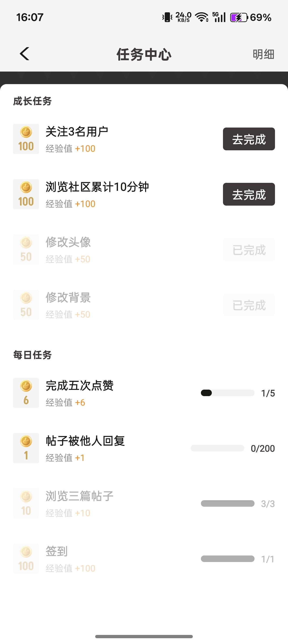Tap the Wi-Fi icon in status bar
Screen dimensions: 288x644
[x=202, y=17]
